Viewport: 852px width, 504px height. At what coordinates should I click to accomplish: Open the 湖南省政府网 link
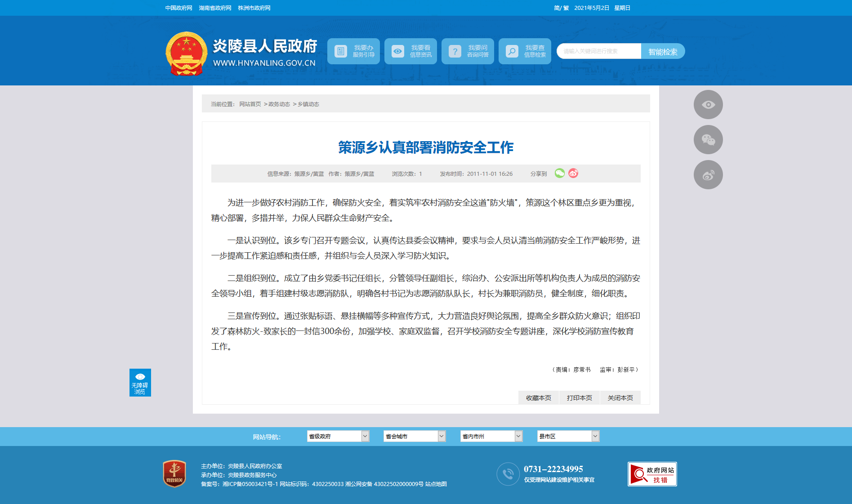[x=215, y=8]
